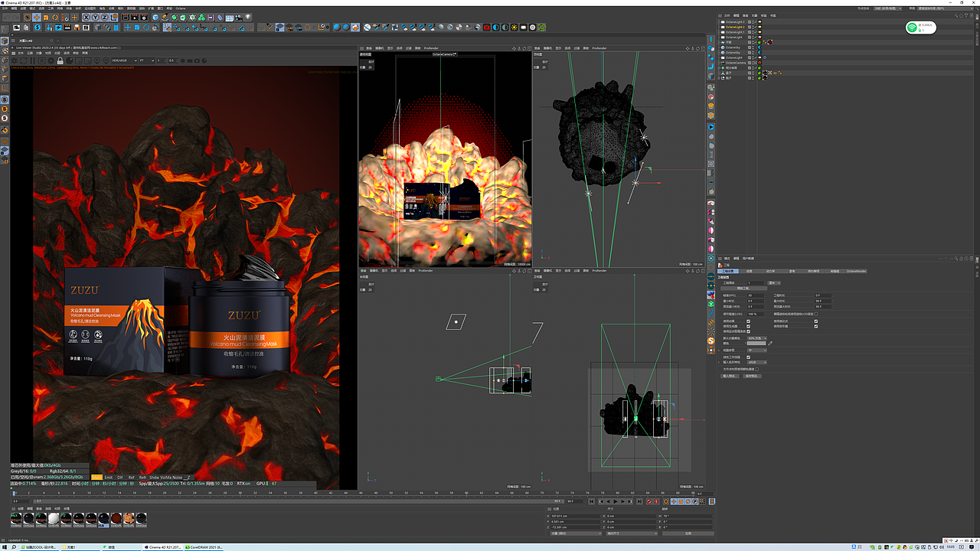The width and height of the screenshot is (980, 551).
Task: Open ProRender menu in the OctaneCamera viewport
Action: click(431, 47)
